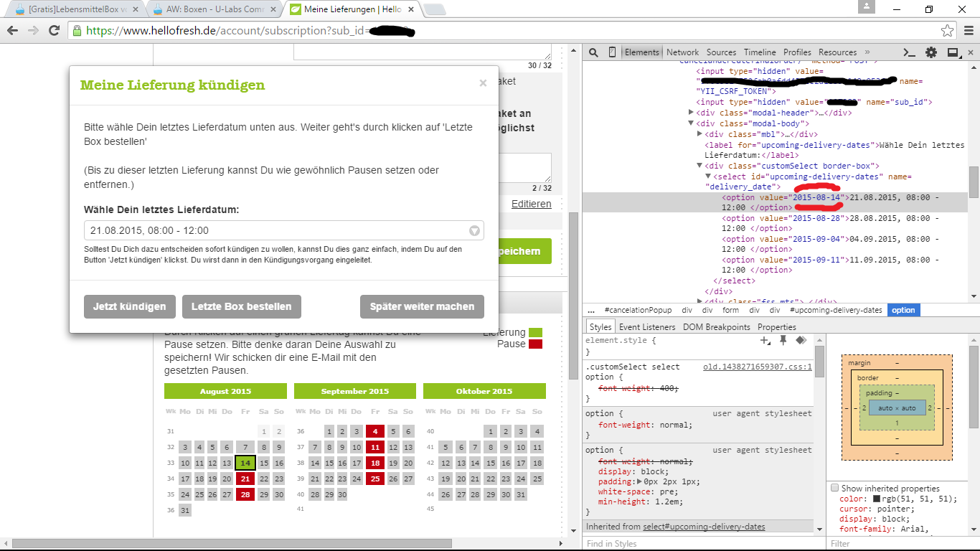
Task: Open the Profiles panel
Action: tap(797, 52)
